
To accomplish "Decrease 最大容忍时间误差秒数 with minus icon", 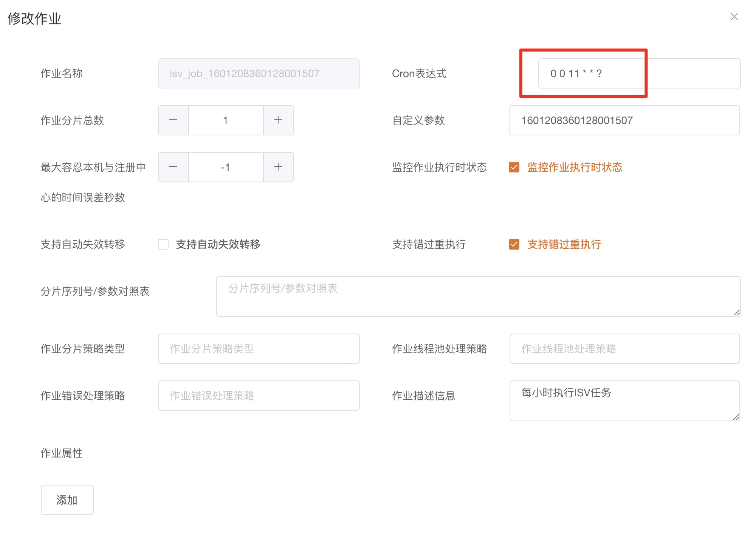I will 173,167.
